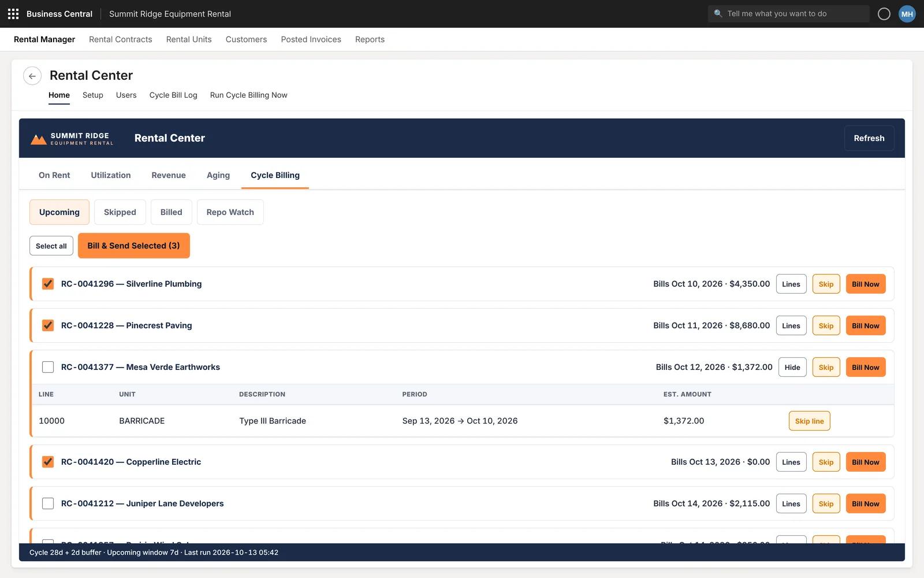Bill Now for Silverline Plumbing
This screenshot has height=578, width=924.
point(866,284)
